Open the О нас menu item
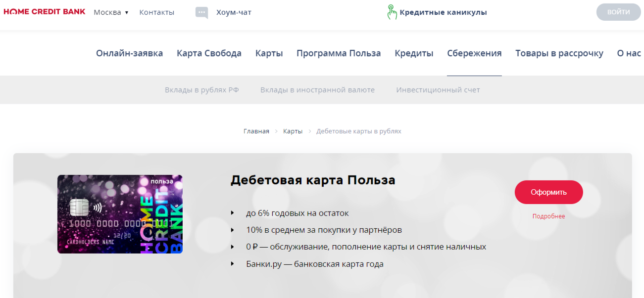 click(629, 53)
